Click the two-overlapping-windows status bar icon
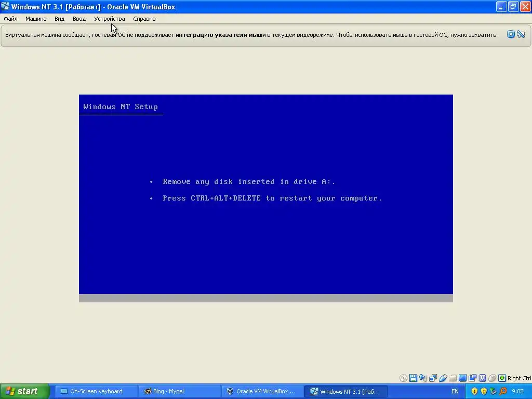Viewport: 532px width, 399px height. (472, 378)
